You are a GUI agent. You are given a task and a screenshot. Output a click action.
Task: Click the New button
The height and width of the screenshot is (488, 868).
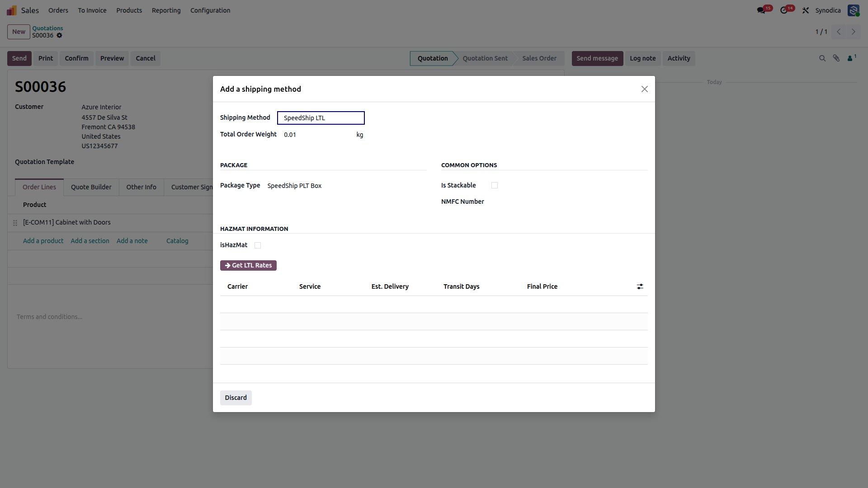tap(19, 32)
